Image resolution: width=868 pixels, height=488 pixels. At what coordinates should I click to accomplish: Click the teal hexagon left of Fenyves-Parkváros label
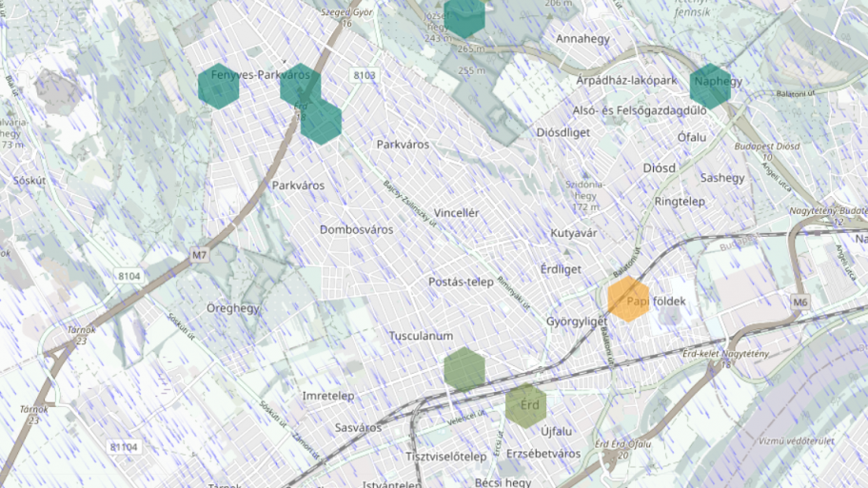point(218,88)
